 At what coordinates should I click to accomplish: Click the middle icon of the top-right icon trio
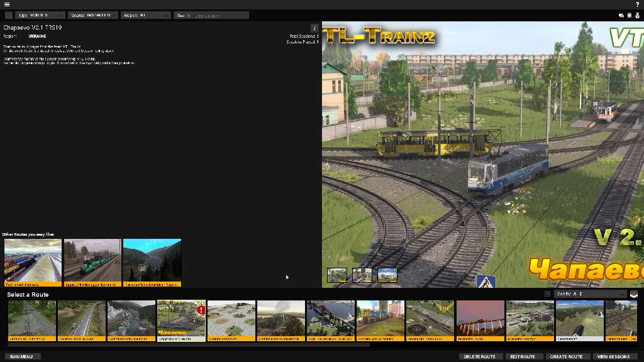pyautogui.click(x=629, y=16)
